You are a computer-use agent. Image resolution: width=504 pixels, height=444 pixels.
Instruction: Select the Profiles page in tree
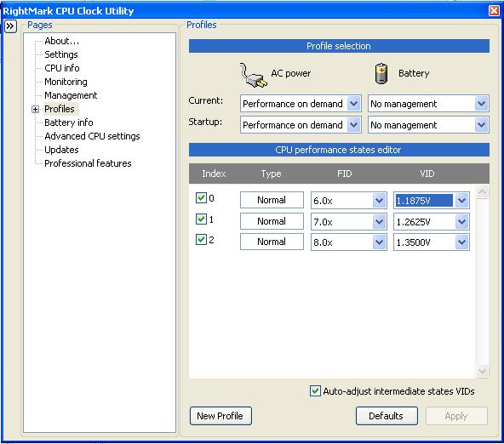[60, 109]
